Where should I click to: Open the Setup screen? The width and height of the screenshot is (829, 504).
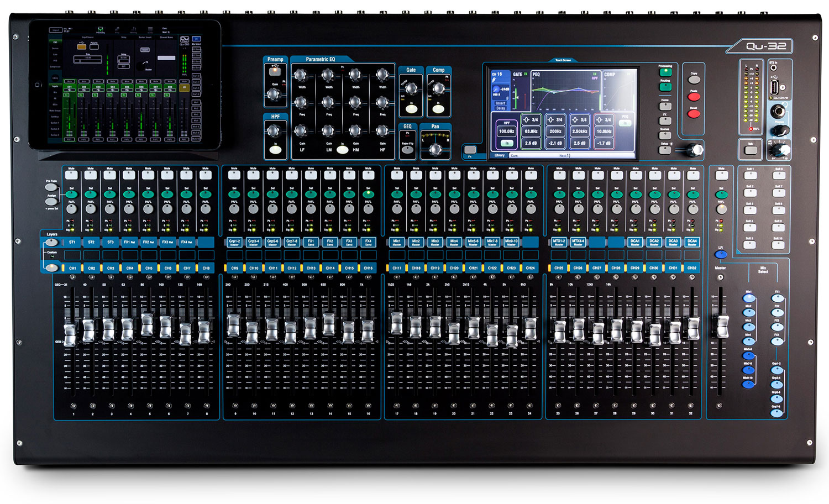click(664, 147)
